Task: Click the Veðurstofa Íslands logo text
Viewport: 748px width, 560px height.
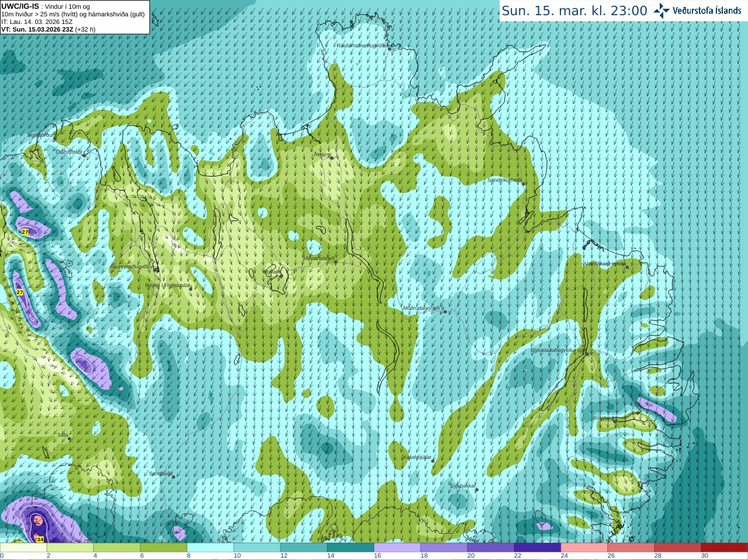Action: coord(707,11)
